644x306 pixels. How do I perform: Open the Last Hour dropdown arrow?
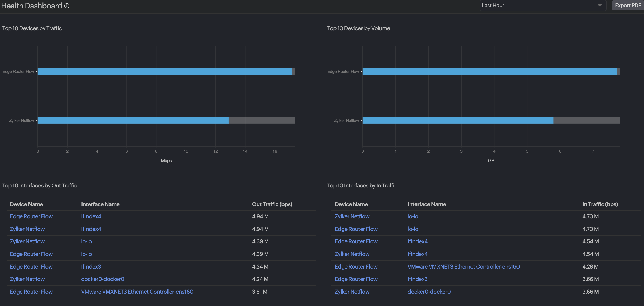tap(599, 5)
